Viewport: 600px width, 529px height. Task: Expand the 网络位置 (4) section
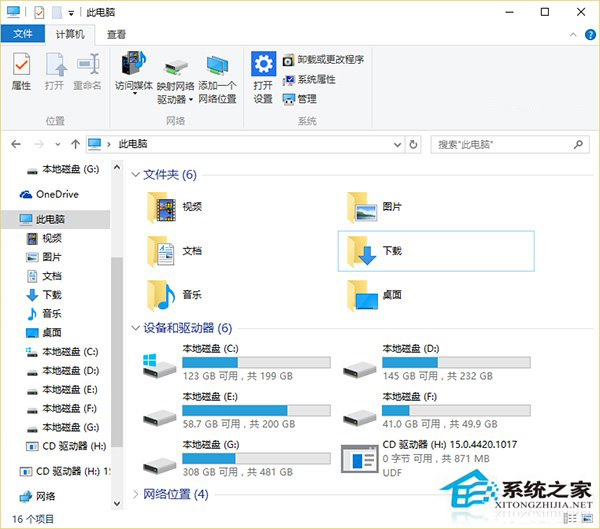pyautogui.click(x=135, y=494)
